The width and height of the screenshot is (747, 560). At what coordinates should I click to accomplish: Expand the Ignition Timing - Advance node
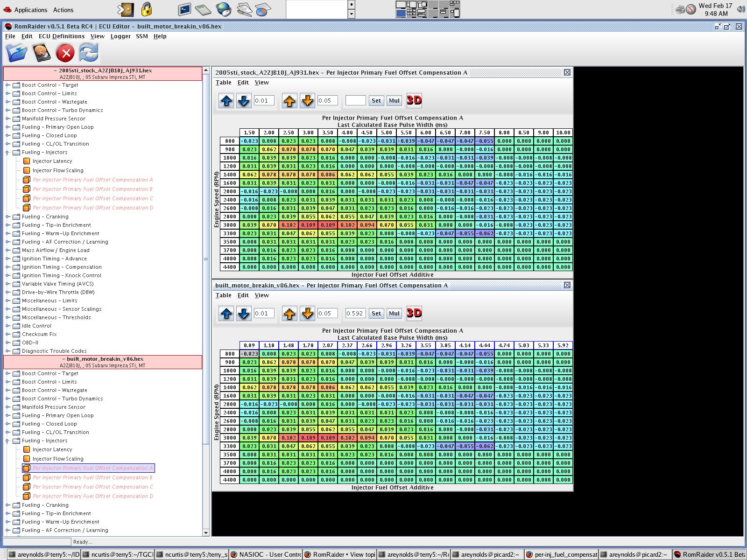[x=7, y=259]
